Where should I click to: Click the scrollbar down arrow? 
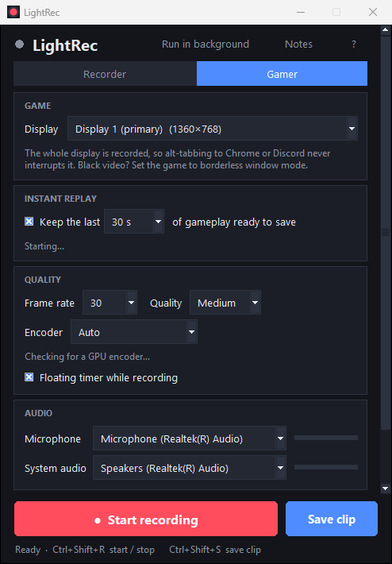(385, 488)
